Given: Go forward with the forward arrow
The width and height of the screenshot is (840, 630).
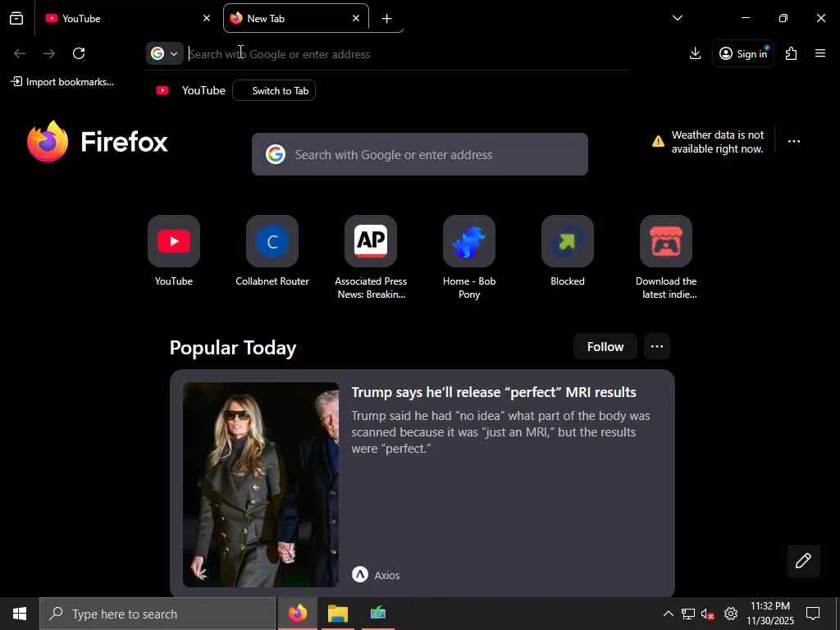Looking at the screenshot, I should [x=49, y=53].
